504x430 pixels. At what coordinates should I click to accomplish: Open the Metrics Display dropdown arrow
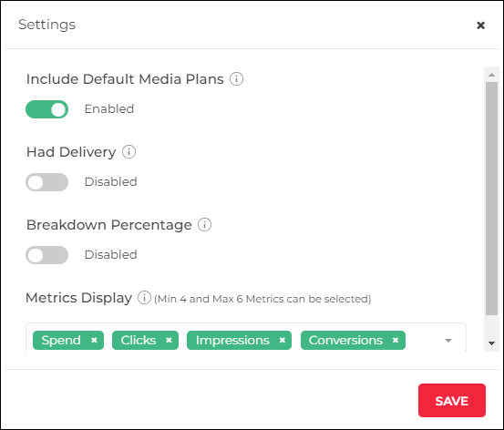448,341
